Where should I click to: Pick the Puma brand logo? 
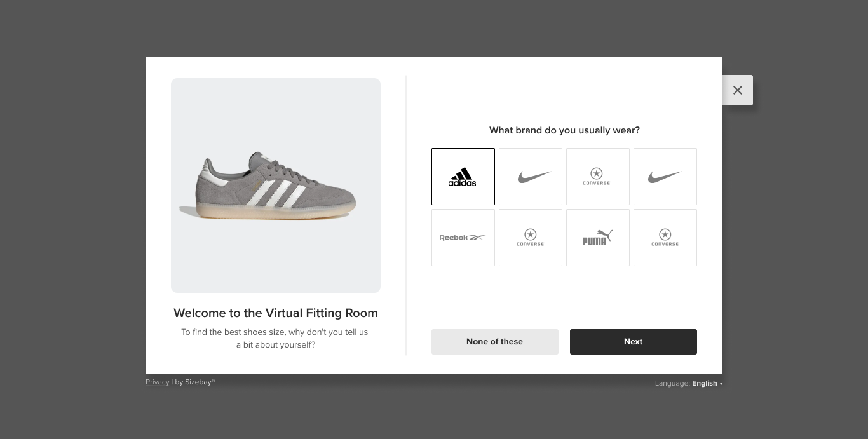pyautogui.click(x=597, y=238)
